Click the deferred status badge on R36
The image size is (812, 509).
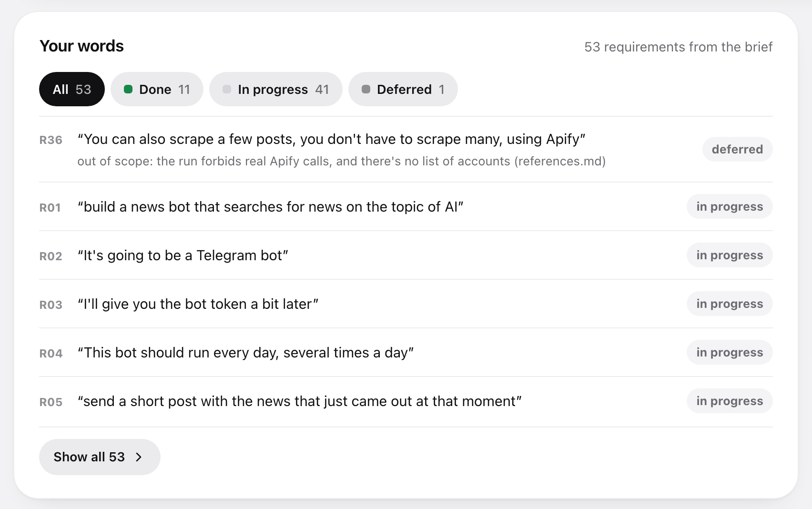click(x=737, y=149)
